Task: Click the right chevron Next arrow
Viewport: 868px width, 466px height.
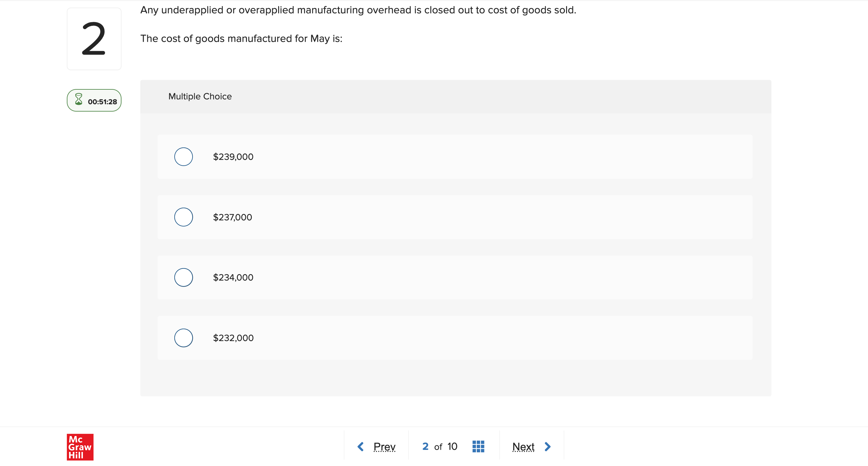Action: 548,447
